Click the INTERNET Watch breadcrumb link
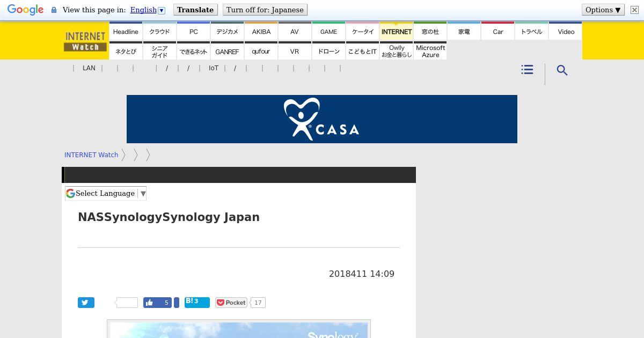 [91, 155]
